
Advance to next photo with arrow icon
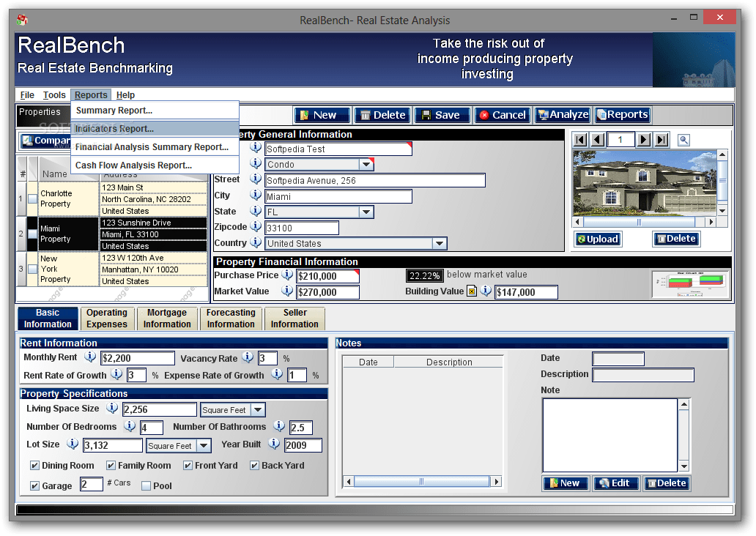644,140
